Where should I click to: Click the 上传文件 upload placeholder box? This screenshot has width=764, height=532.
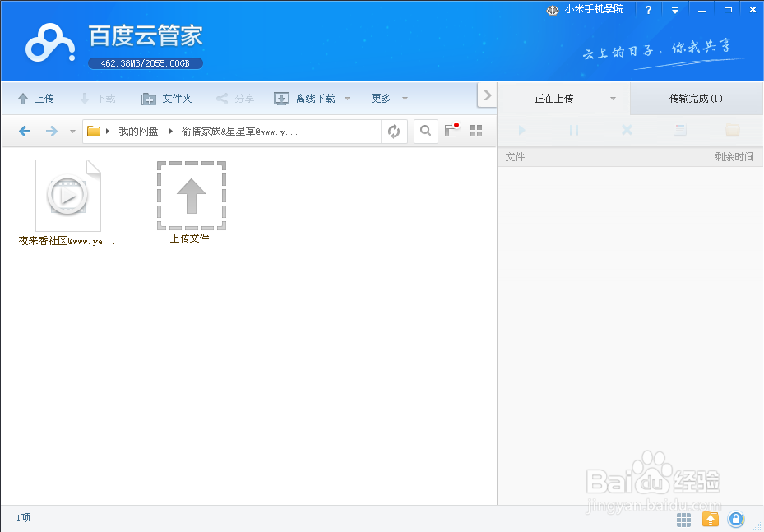point(192,196)
